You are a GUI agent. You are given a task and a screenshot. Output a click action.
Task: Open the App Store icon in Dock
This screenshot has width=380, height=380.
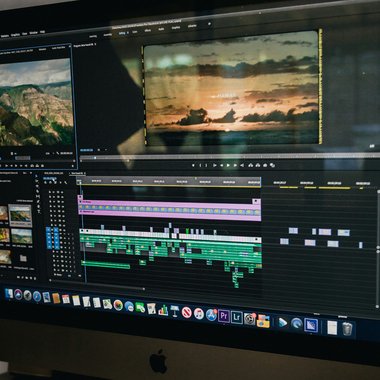pyautogui.click(x=211, y=315)
